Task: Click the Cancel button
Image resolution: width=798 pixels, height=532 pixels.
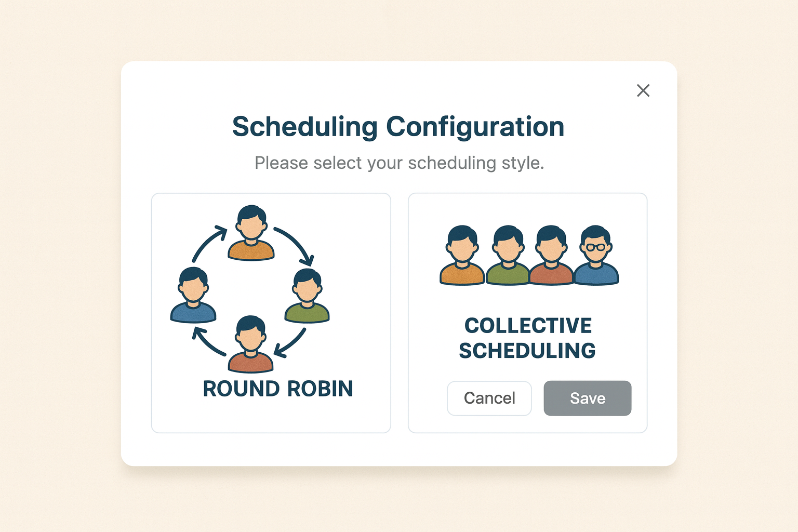Action: (x=489, y=398)
